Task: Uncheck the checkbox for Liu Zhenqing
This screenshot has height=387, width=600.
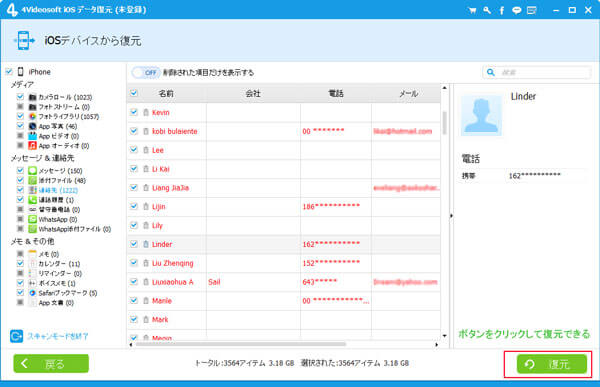Action: (x=134, y=263)
